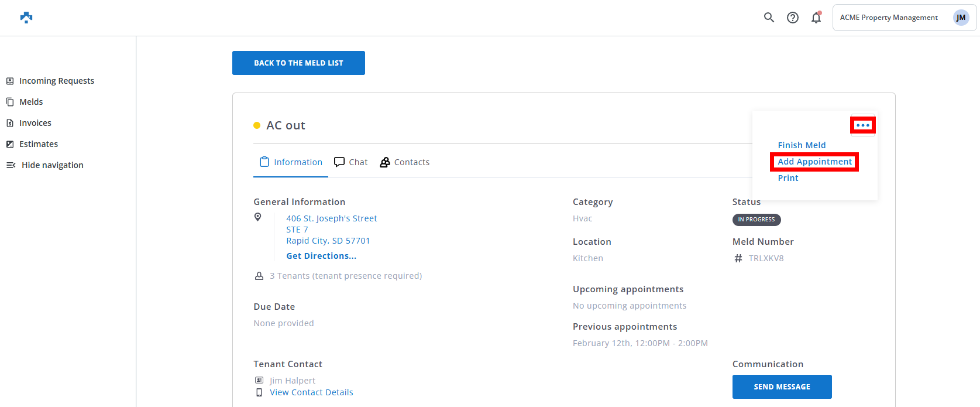
Task: Open Invoices in the sidebar
Action: click(x=35, y=123)
